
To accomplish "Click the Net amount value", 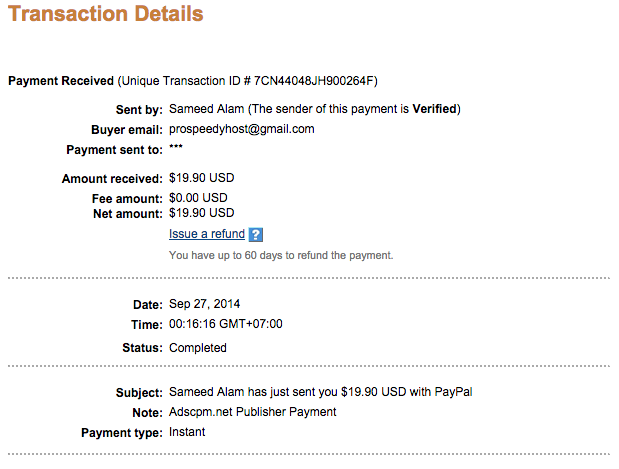I will (202, 213).
